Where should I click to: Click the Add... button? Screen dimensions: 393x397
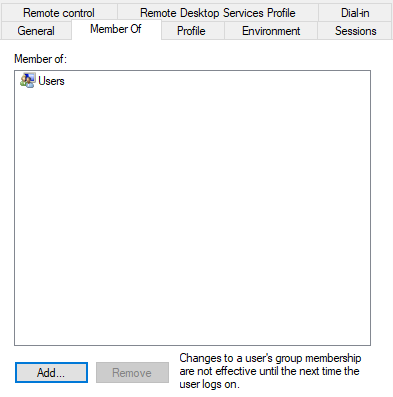(51, 373)
